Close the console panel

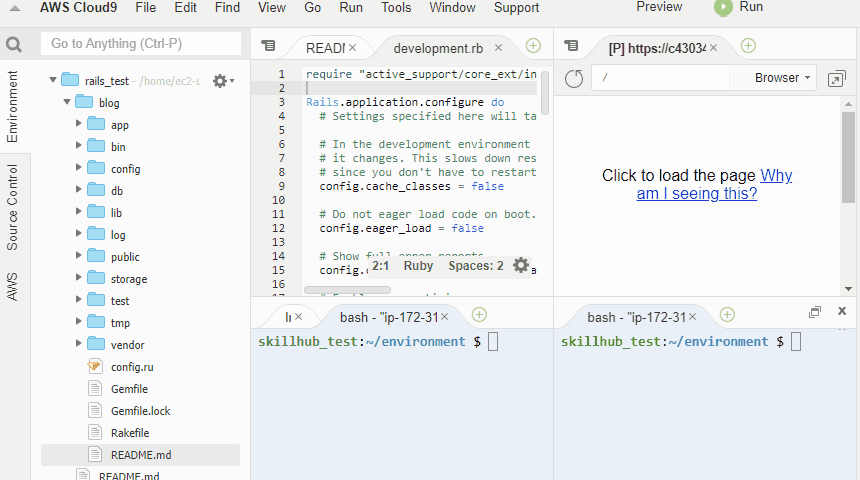tap(842, 311)
